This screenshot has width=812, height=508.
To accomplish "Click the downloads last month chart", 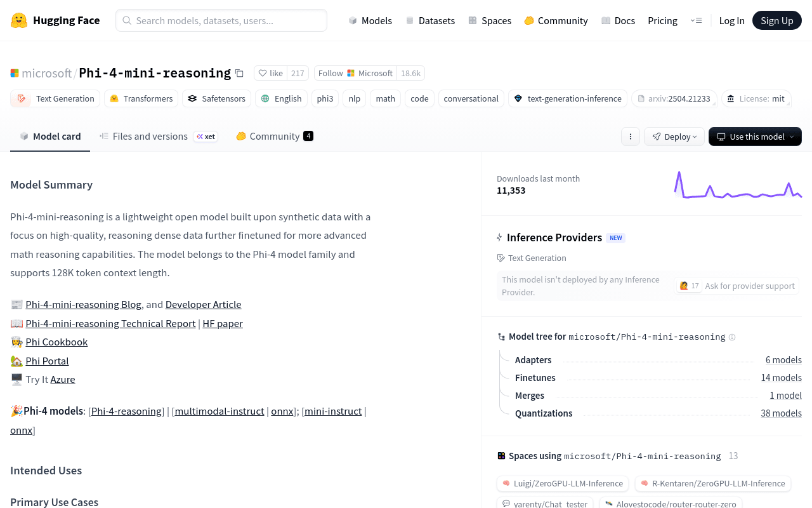I will click(x=738, y=185).
